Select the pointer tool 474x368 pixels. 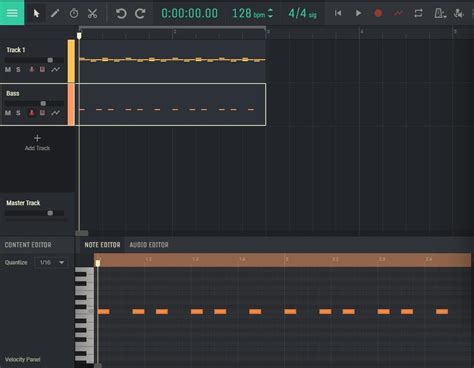[36, 13]
